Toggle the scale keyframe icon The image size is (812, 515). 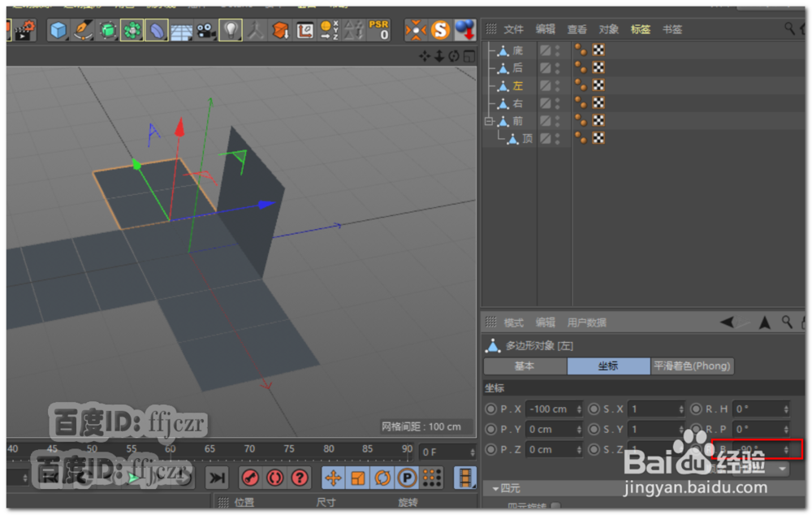[x=358, y=478]
